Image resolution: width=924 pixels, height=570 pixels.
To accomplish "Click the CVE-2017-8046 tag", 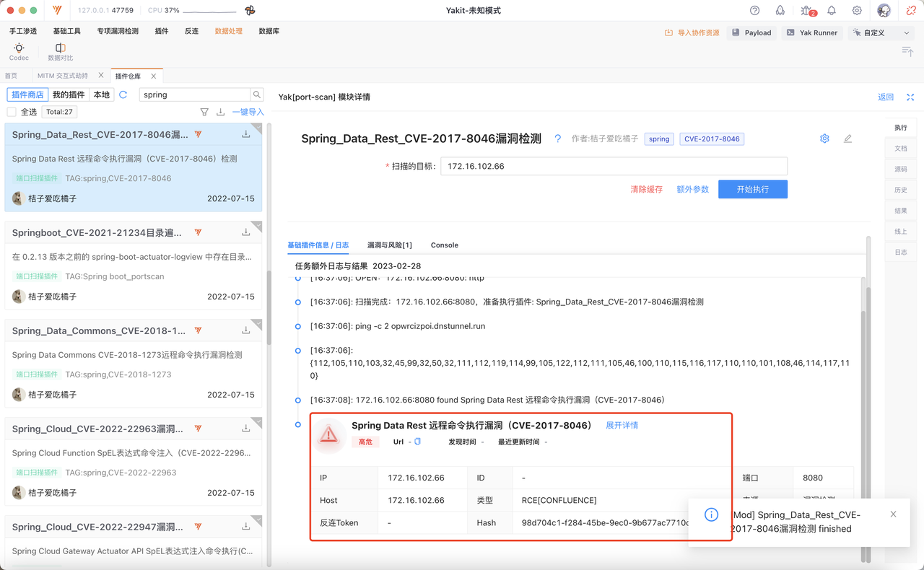I will click(x=712, y=139).
